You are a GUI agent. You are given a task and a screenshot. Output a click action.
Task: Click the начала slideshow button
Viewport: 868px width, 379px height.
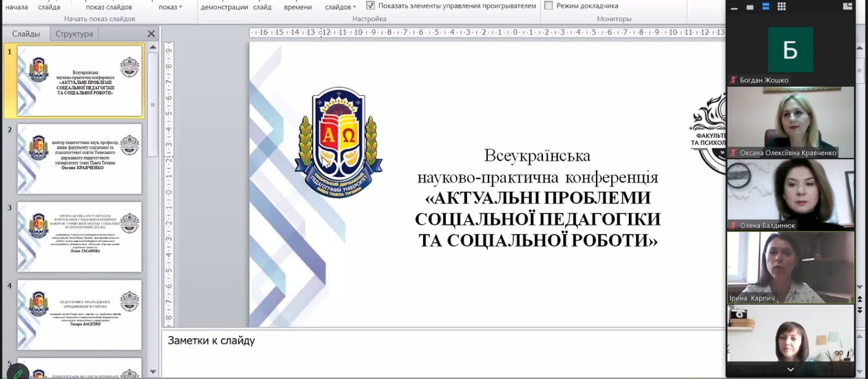(x=16, y=7)
